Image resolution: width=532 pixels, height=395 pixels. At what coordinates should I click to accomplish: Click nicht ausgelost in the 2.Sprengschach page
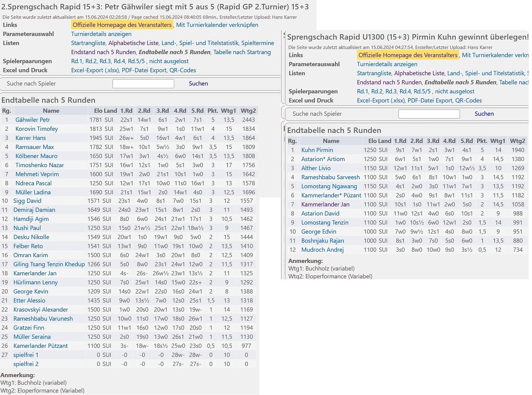pyautogui.click(x=169, y=61)
